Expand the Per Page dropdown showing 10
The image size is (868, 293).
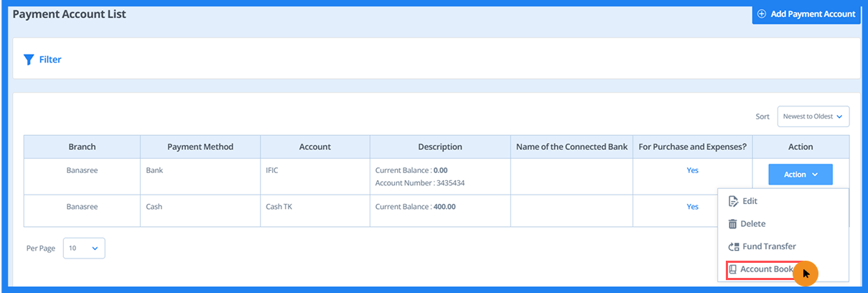(84, 248)
